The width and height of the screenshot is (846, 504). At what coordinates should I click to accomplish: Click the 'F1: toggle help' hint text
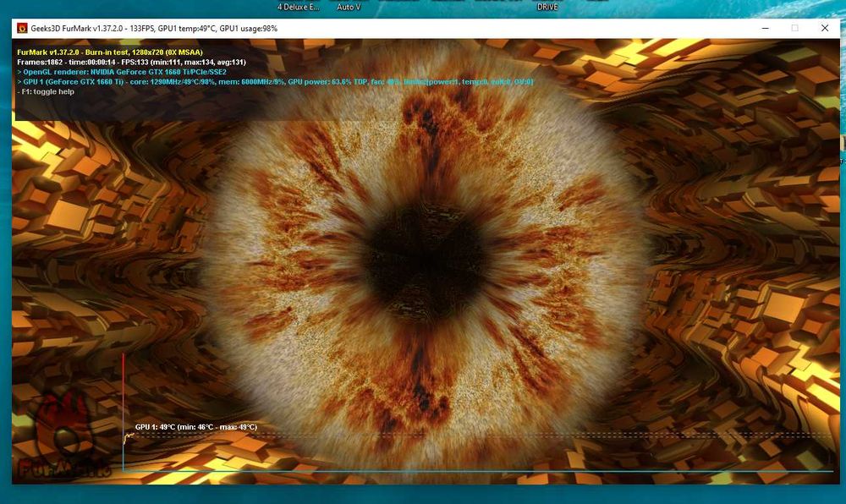pyautogui.click(x=46, y=91)
